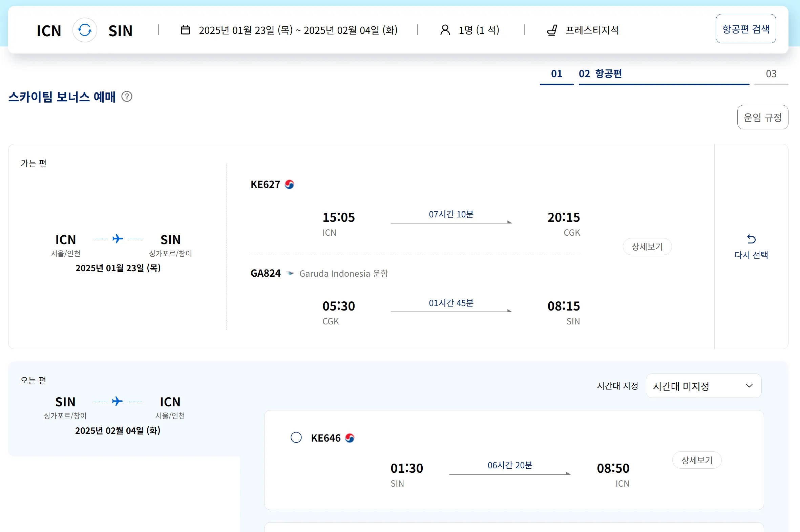
Task: View details of KE646 flight 상세보기
Action: coord(696,460)
